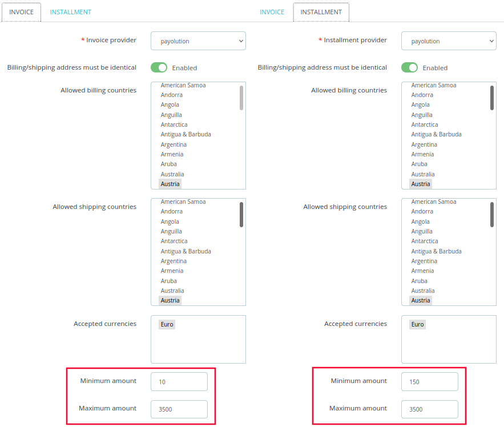Screen dimensions: 504x427
Task: Open the Invoice provider dropdown
Action: tap(198, 41)
